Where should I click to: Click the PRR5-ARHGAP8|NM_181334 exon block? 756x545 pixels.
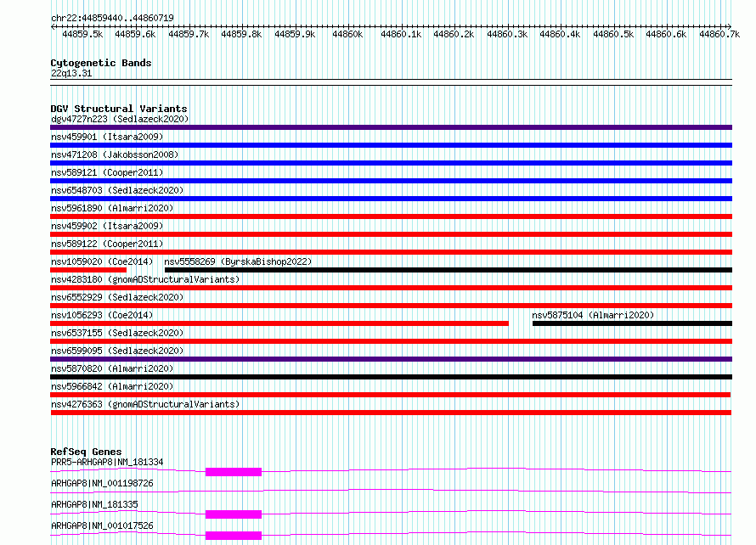(234, 472)
